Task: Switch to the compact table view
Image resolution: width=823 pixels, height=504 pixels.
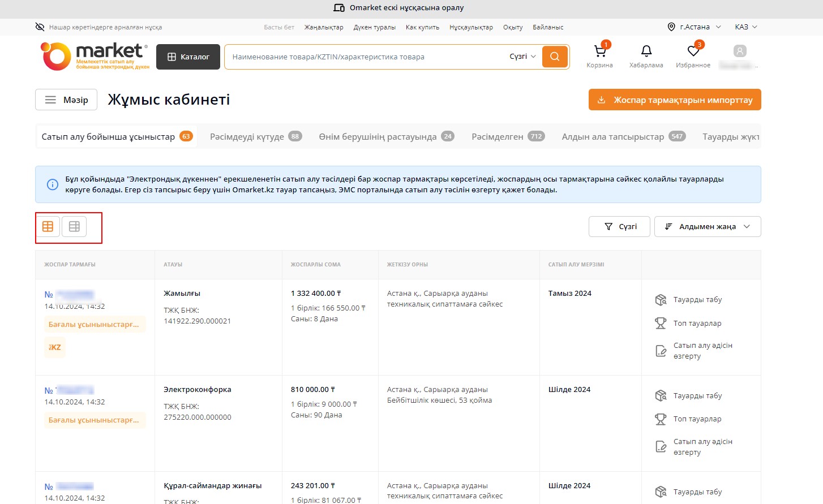Action: [x=74, y=226]
